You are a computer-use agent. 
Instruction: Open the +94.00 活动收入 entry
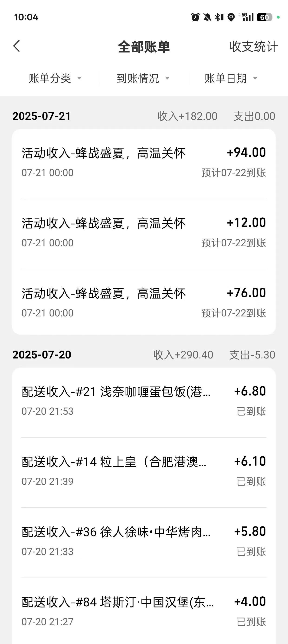coord(144,164)
